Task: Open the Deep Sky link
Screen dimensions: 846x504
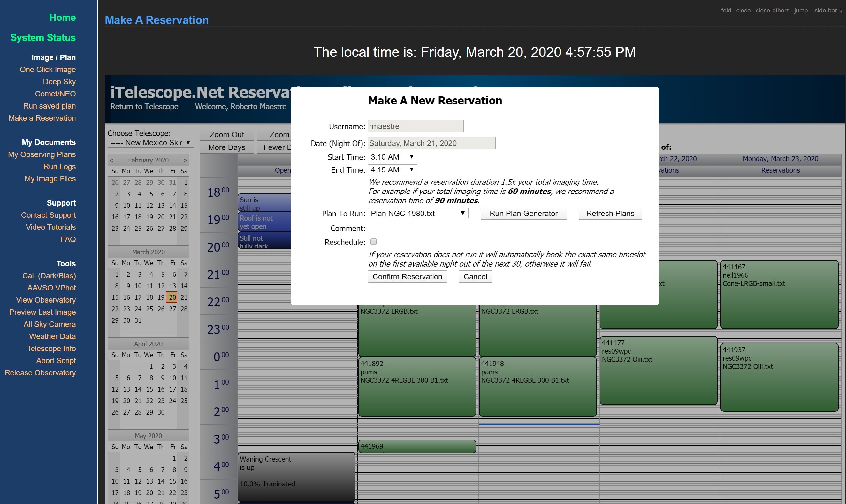Action: click(59, 81)
